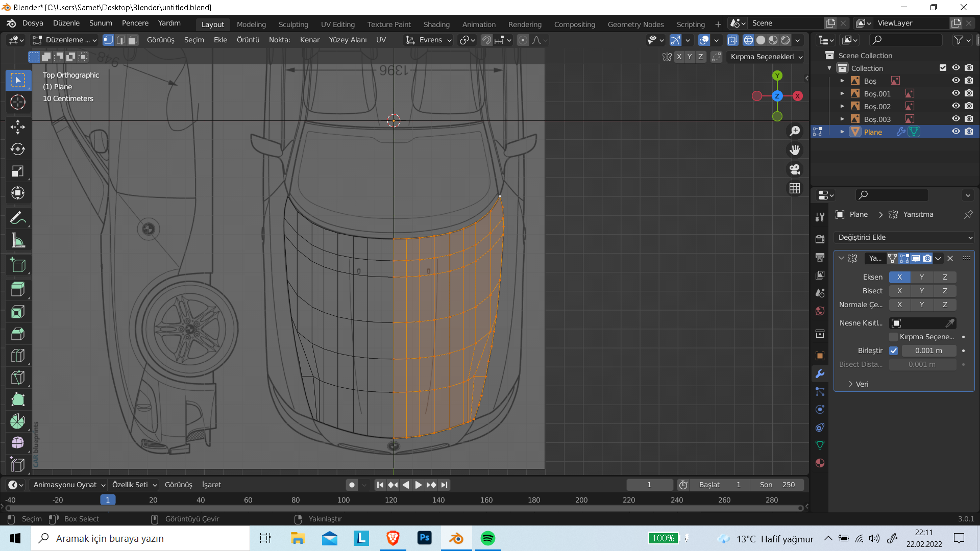Click the camera view icon in viewport
The height and width of the screenshot is (551, 980).
coord(795,169)
